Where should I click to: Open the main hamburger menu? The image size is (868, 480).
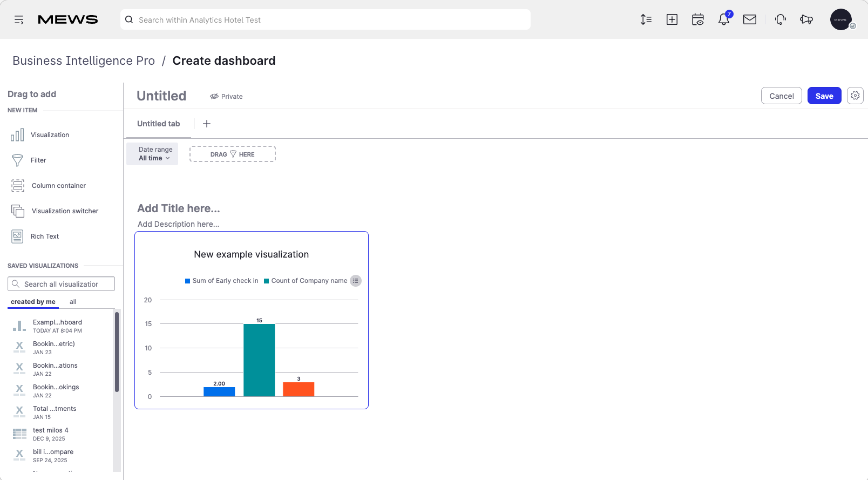coord(19,20)
